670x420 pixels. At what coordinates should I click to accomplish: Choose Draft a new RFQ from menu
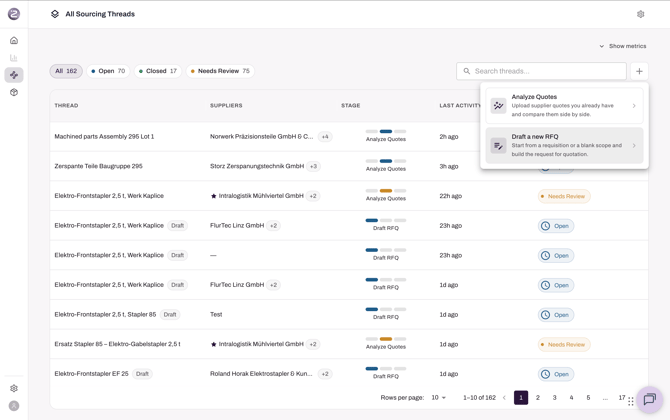pyautogui.click(x=564, y=145)
